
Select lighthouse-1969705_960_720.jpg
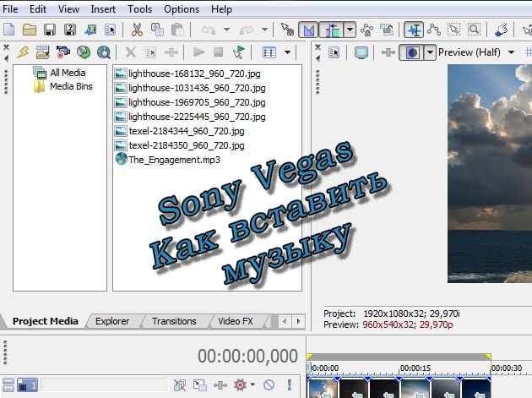pyautogui.click(x=197, y=102)
